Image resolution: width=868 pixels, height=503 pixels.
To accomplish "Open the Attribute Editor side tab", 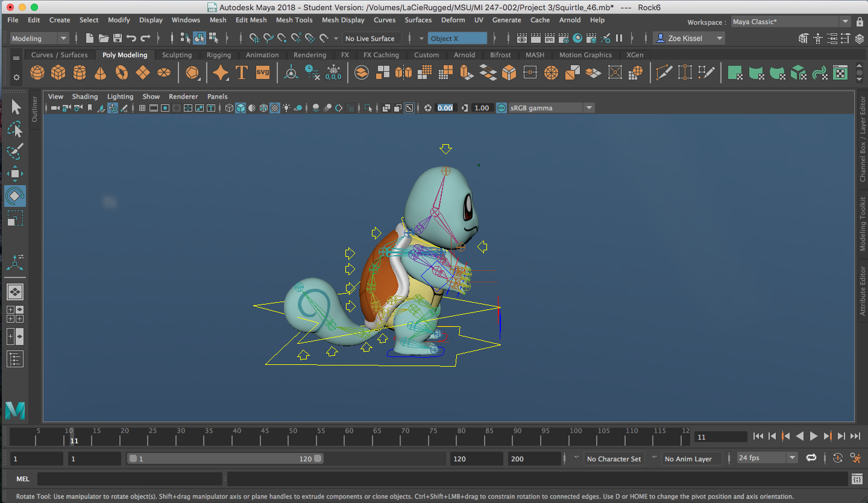I will (863, 291).
